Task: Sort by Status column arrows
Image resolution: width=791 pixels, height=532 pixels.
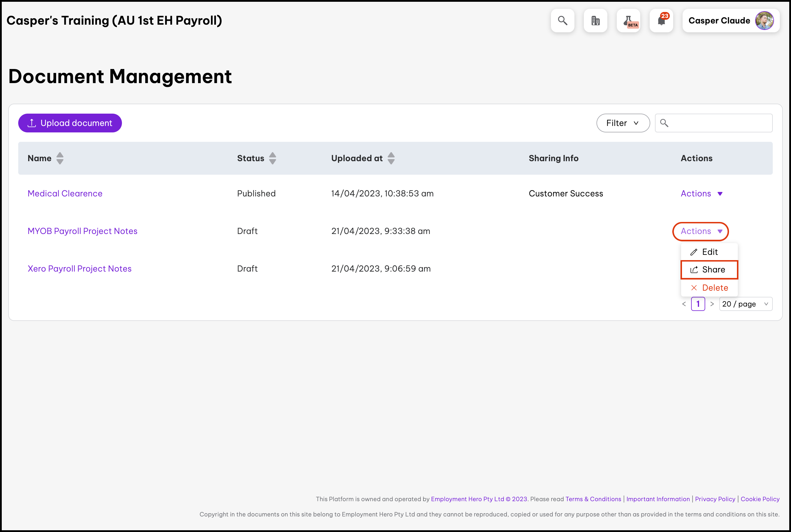Action: click(x=272, y=158)
